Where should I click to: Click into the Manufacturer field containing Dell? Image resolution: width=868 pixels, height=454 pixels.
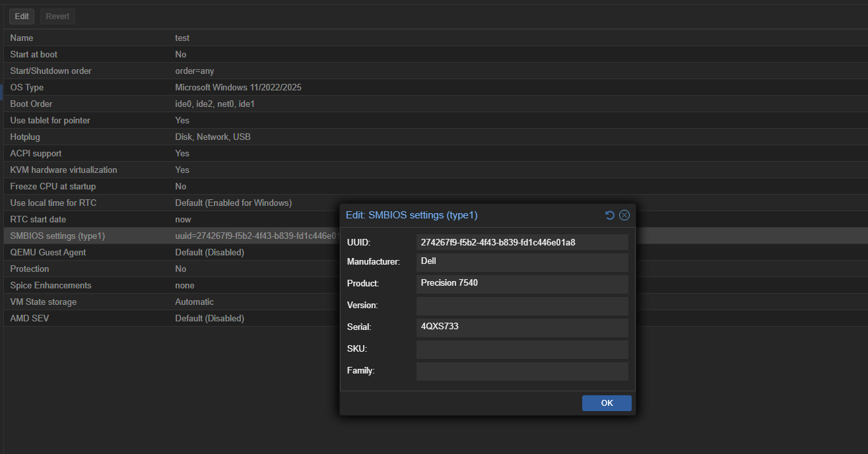click(522, 262)
